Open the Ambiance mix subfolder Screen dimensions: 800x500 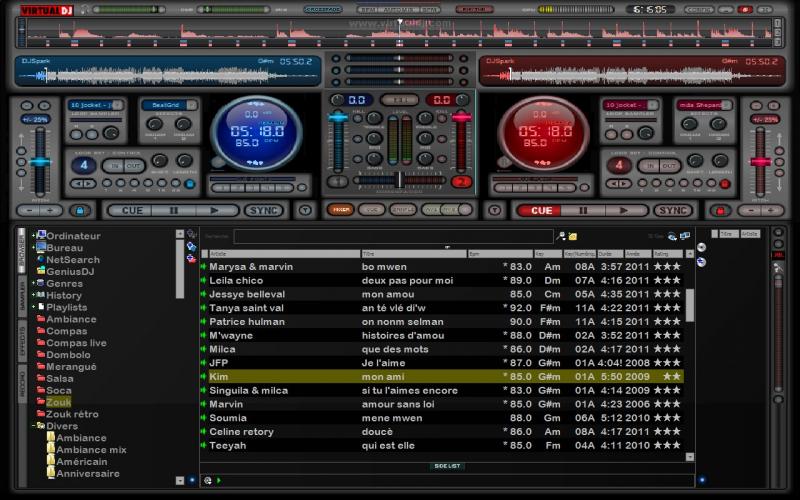pos(91,450)
